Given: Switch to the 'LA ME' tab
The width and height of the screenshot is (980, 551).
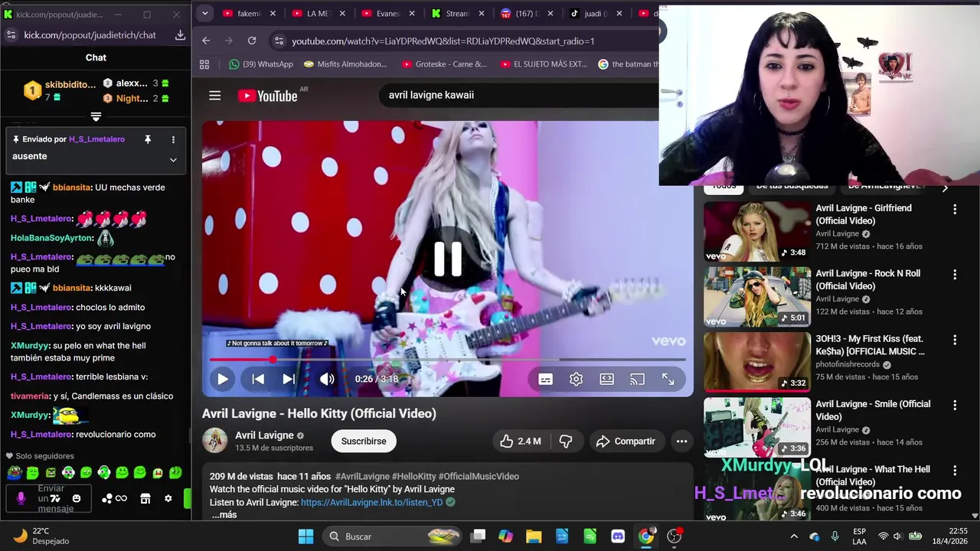Looking at the screenshot, I should pyautogui.click(x=317, y=14).
